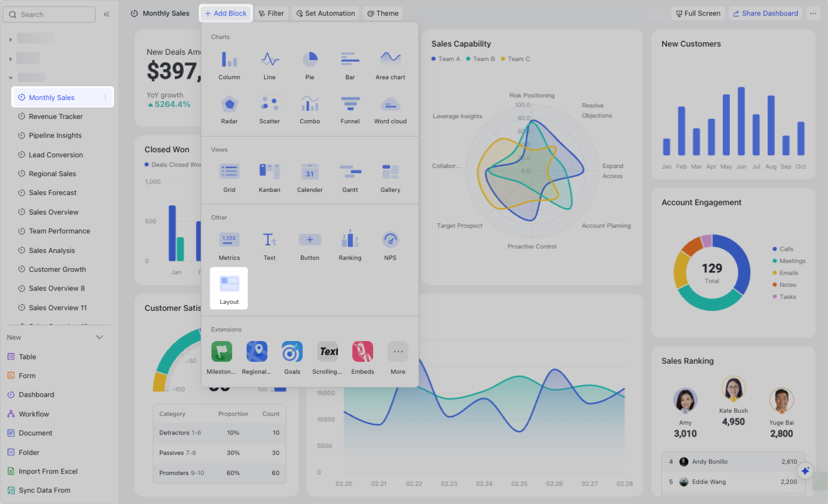Insert the Scrolling text extension

[x=327, y=357]
